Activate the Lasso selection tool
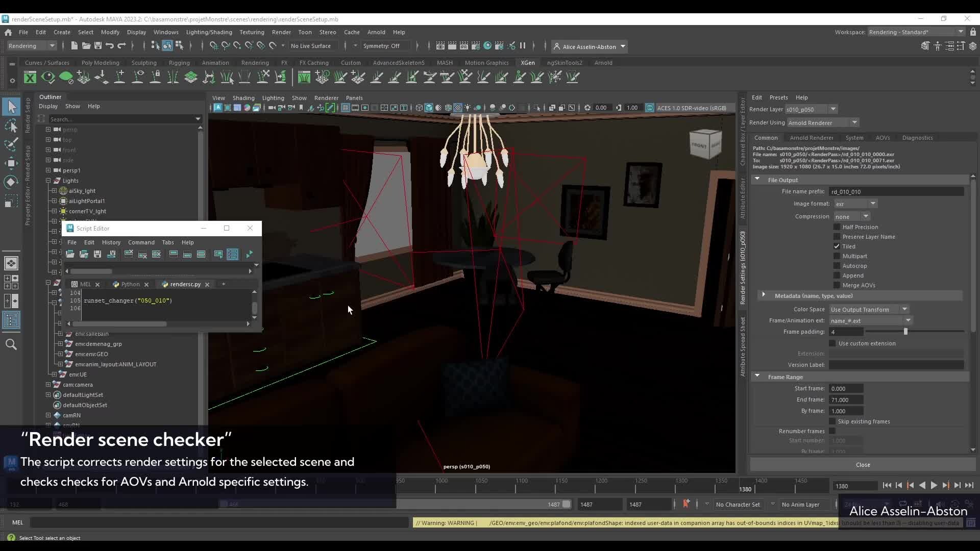The height and width of the screenshot is (551, 980). pyautogui.click(x=11, y=126)
